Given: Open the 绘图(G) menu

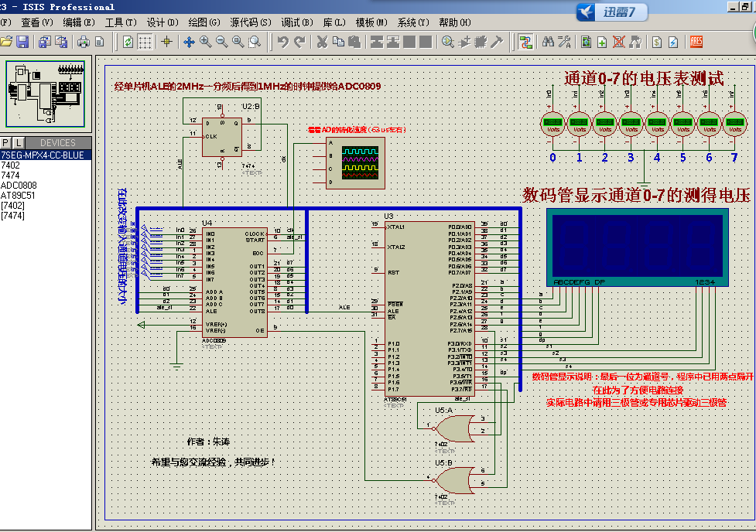Looking at the screenshot, I should point(204,22).
